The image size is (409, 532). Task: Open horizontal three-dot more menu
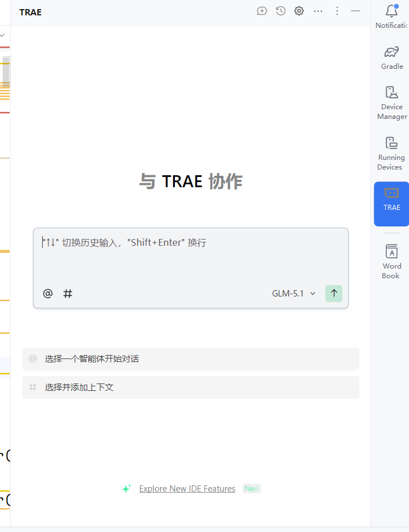(x=318, y=11)
